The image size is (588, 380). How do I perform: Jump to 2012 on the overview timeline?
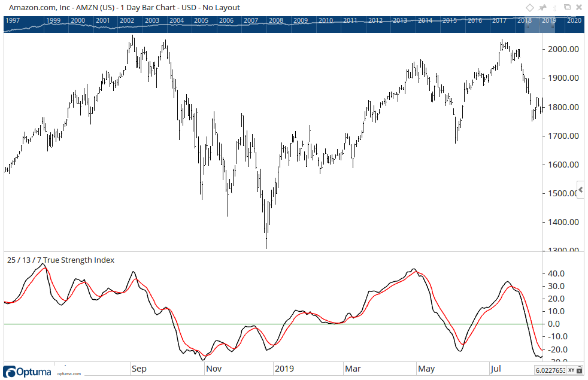point(375,20)
